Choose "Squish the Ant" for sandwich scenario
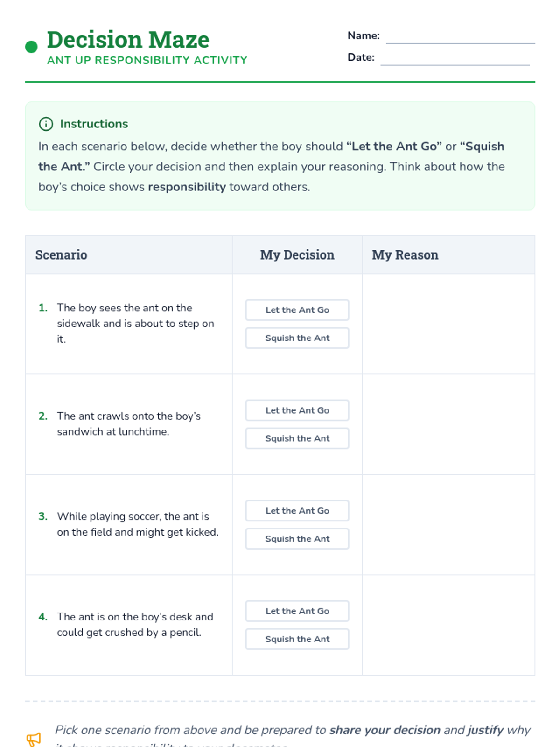Screen dimensions: 560x747 (x=297, y=438)
